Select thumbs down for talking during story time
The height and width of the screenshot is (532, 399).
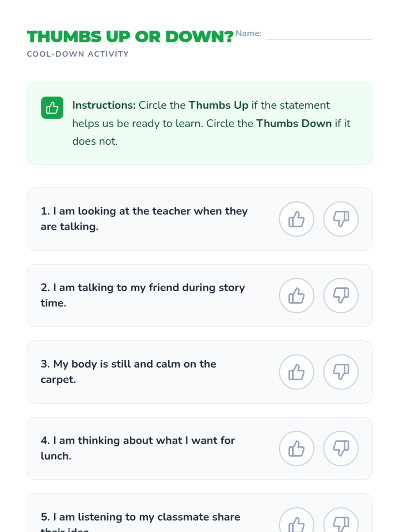coord(341,296)
